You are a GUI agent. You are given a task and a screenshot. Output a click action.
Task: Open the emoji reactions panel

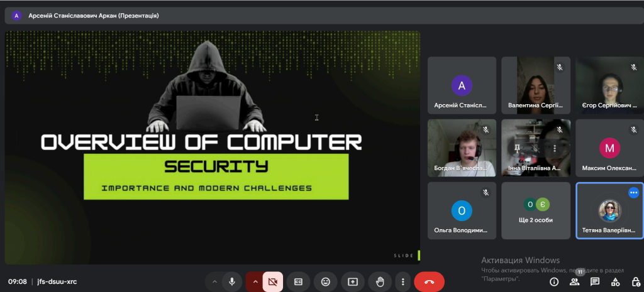[325, 282]
